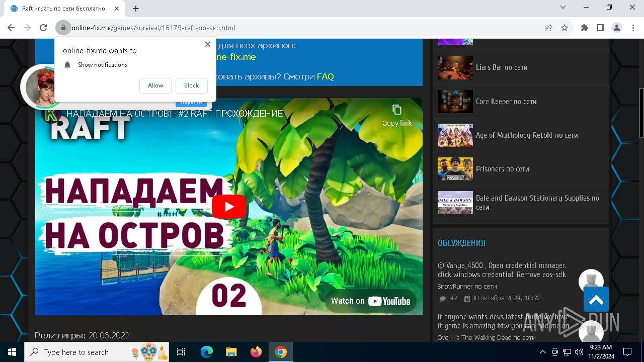Open Task View on the taskbar
This screenshot has height=362, width=644.
coord(181,352)
